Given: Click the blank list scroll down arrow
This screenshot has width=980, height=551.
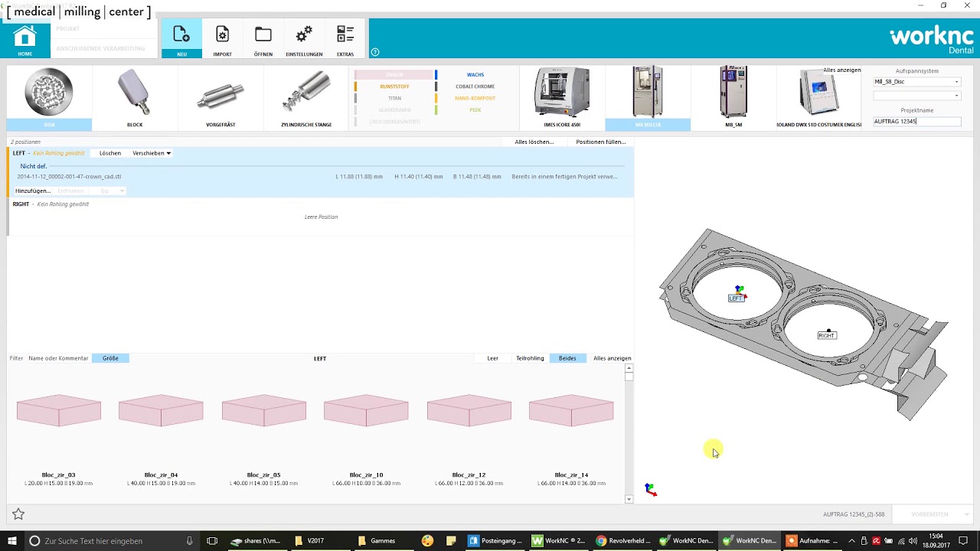Looking at the screenshot, I should click(x=629, y=499).
